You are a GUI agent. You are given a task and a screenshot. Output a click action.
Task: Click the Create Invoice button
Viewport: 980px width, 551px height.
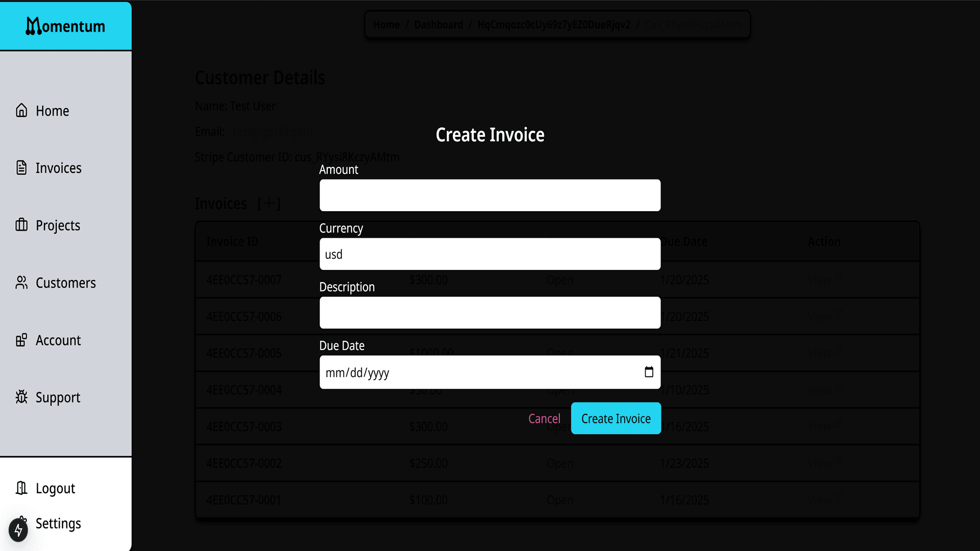click(615, 418)
